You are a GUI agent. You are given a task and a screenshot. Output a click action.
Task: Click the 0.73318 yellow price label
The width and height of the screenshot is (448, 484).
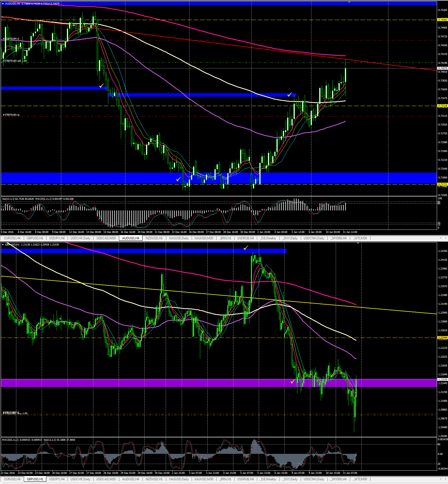[442, 106]
